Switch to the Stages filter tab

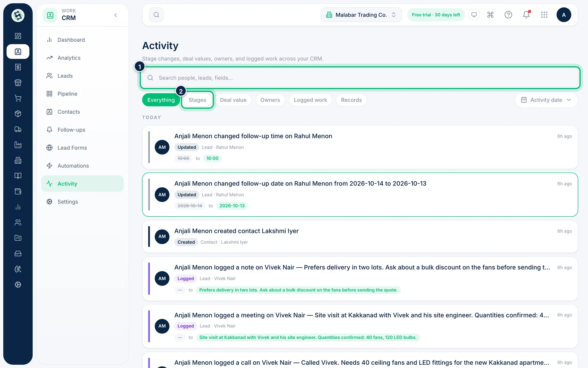(x=197, y=100)
